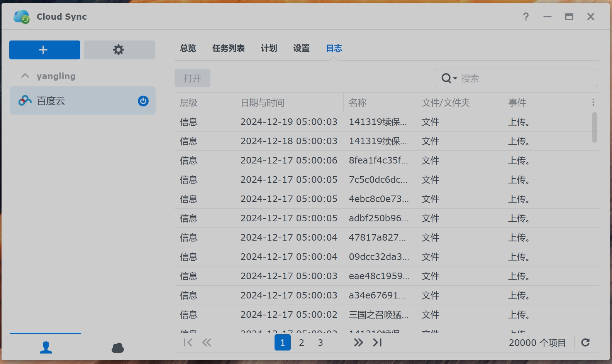The image size is (612, 364).
Task: Go to page 3
Action: click(x=320, y=342)
